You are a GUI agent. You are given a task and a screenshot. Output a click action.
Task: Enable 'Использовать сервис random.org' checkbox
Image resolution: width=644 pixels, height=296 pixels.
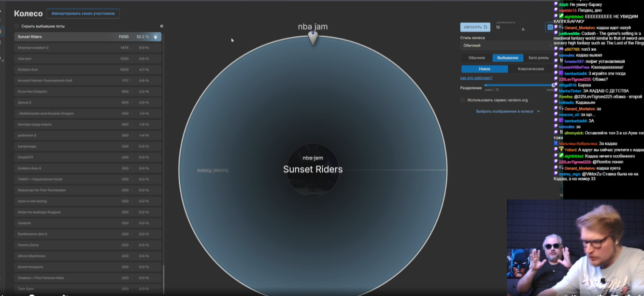(462, 100)
